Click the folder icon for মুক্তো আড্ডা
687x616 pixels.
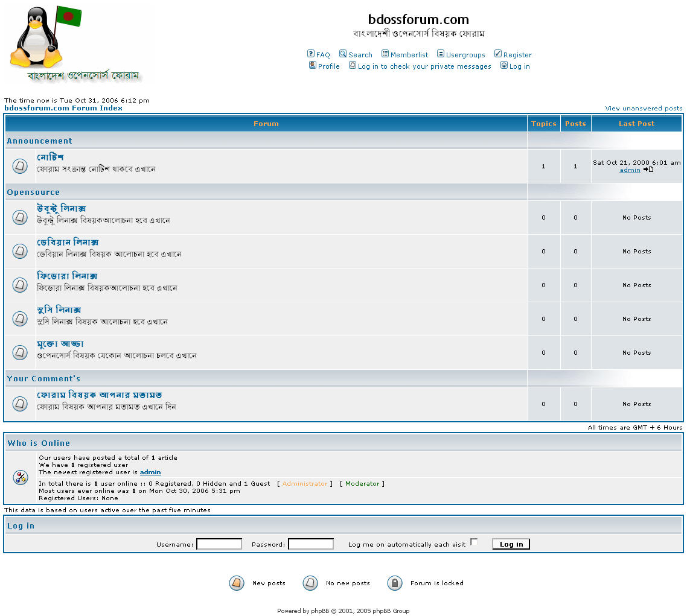(x=20, y=352)
